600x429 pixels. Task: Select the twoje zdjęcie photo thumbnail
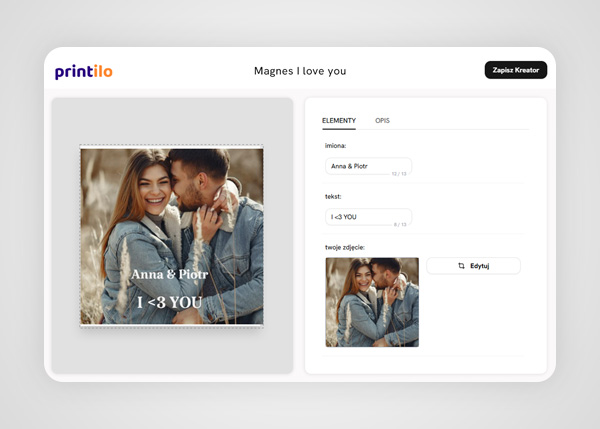pyautogui.click(x=372, y=302)
